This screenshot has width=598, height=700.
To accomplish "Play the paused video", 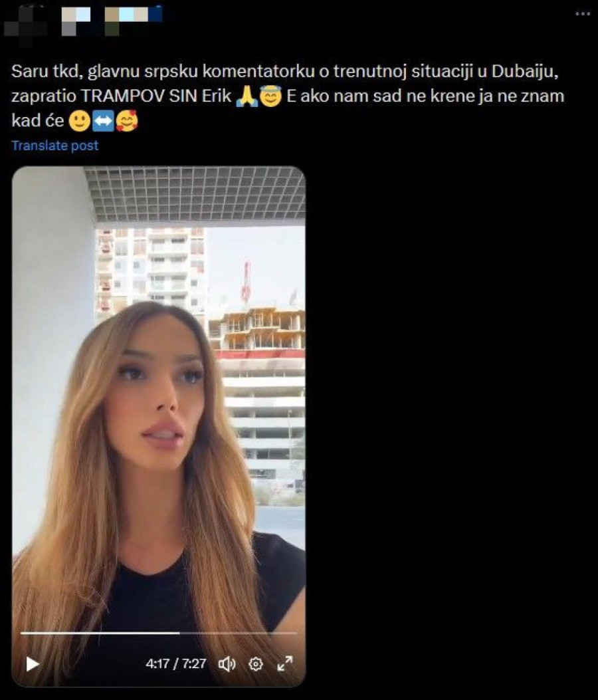I will pyautogui.click(x=32, y=664).
